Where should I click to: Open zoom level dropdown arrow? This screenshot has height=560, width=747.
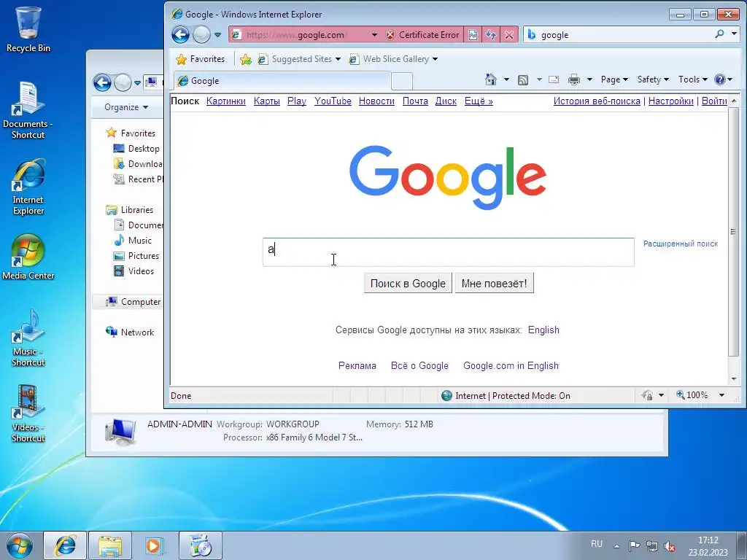pos(721,395)
